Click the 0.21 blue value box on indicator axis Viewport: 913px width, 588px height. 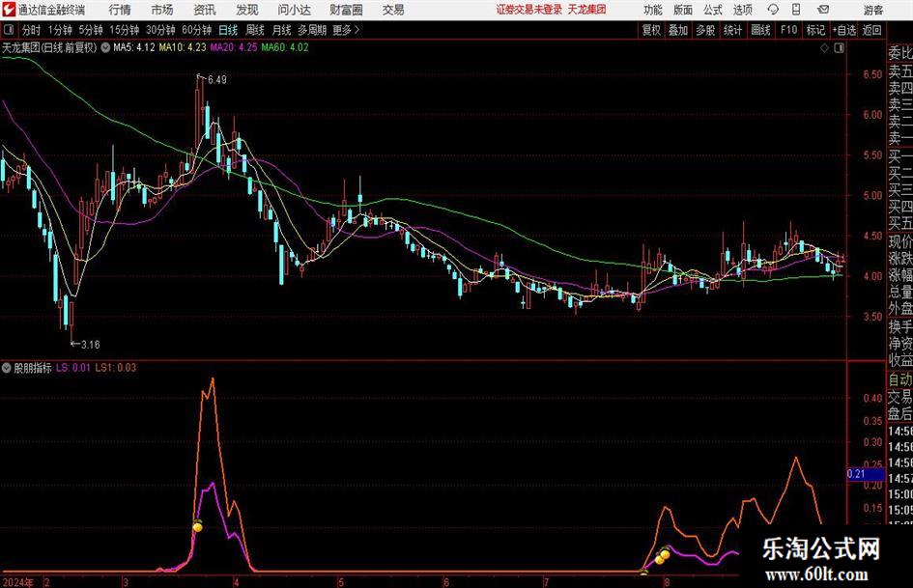click(x=866, y=474)
